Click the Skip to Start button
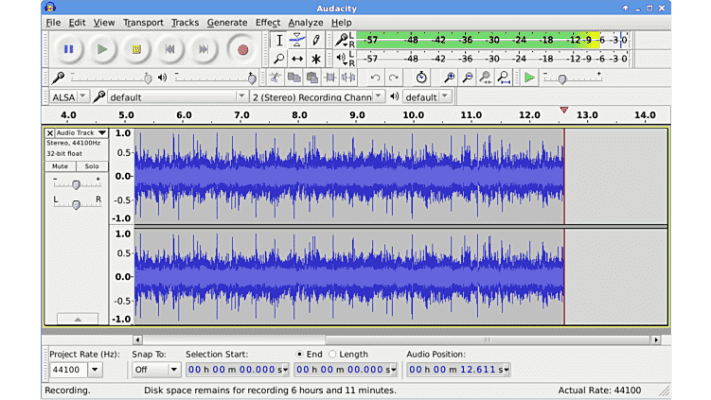The width and height of the screenshot is (711, 400). click(170, 48)
